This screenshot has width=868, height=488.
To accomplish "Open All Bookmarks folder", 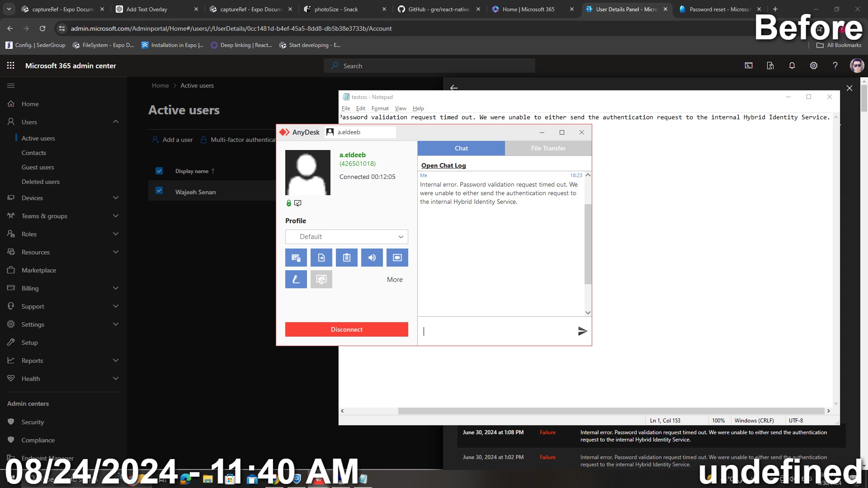I will click(839, 45).
